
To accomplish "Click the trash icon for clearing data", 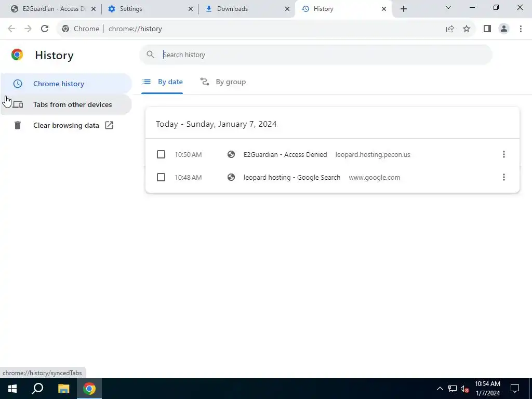I will (x=18, y=125).
